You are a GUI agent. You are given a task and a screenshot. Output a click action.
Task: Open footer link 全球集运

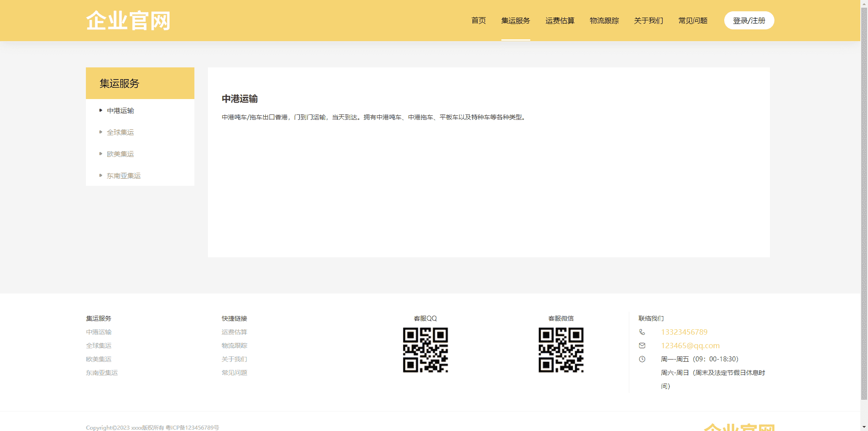click(99, 346)
